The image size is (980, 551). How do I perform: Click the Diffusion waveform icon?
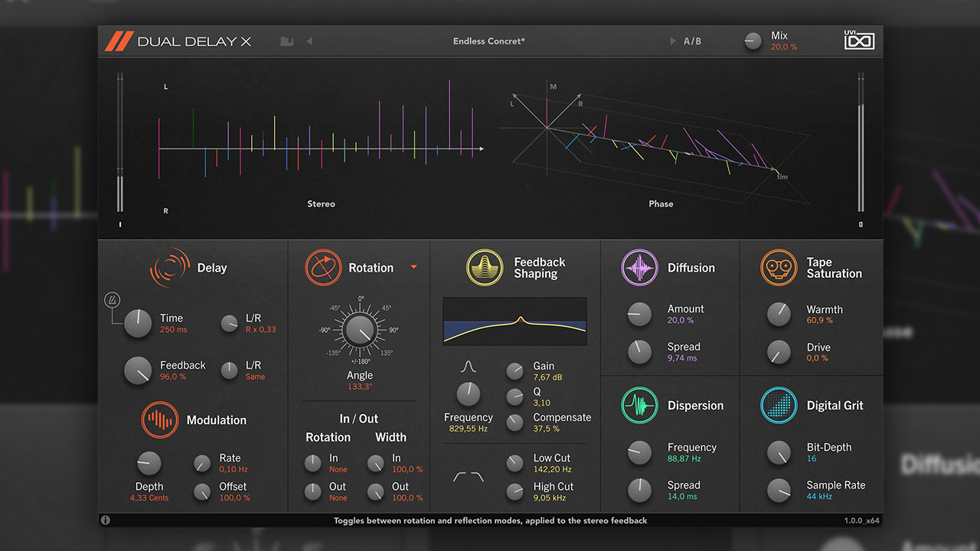click(639, 268)
